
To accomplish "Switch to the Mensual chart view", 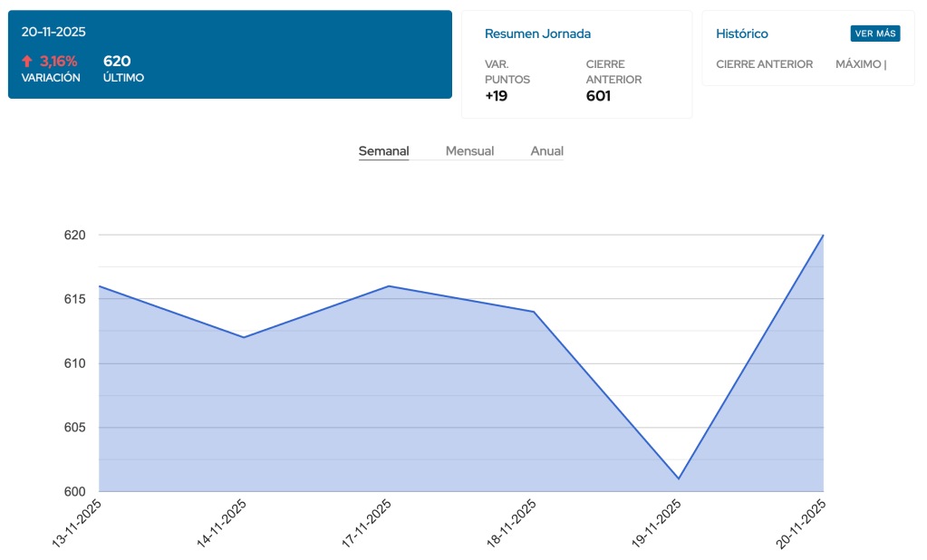I will click(469, 151).
